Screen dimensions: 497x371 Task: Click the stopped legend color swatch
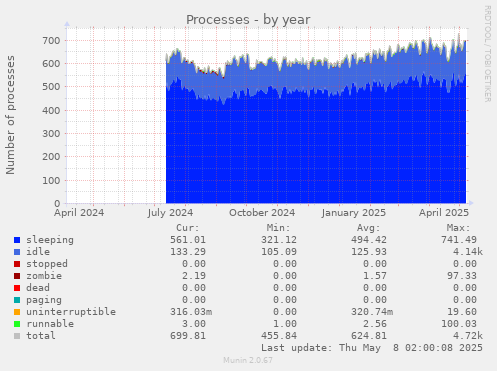pyautogui.click(x=17, y=264)
